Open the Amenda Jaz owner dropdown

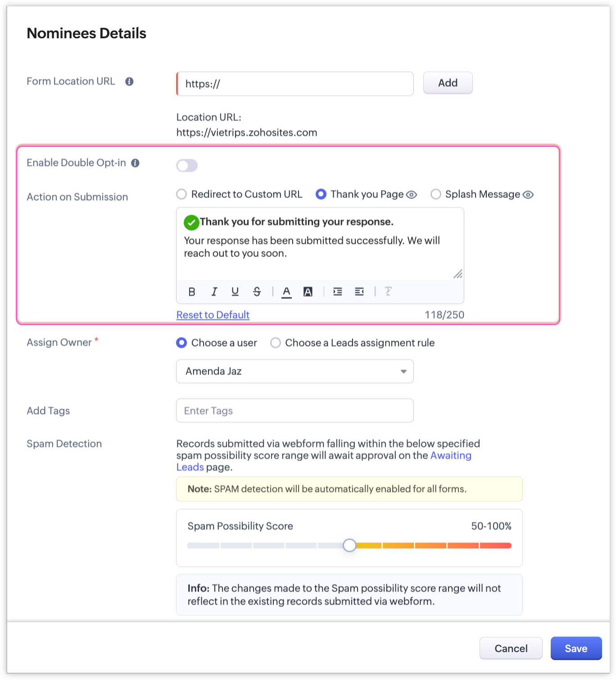point(294,371)
